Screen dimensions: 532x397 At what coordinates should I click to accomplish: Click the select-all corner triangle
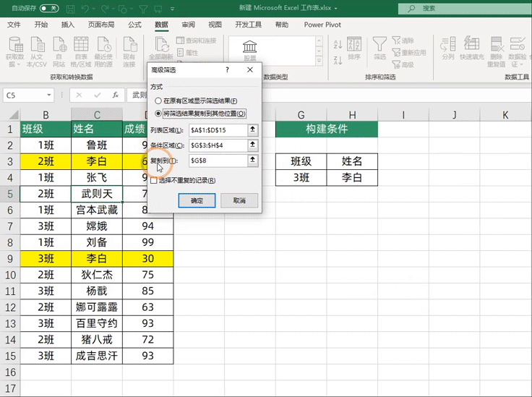click(13, 115)
